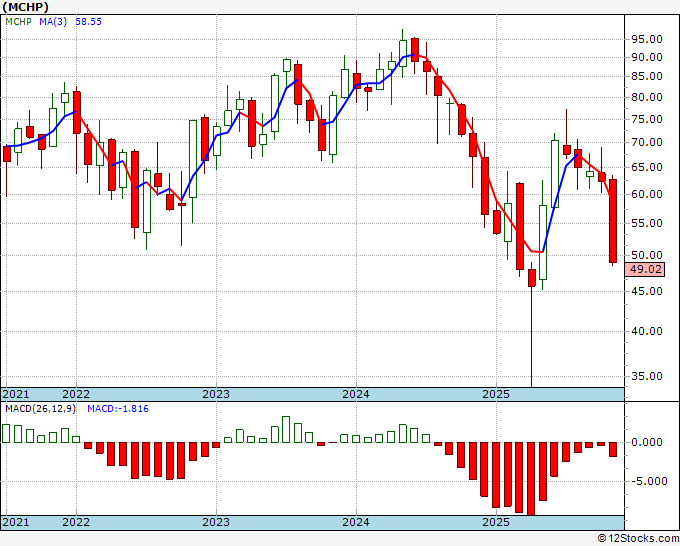Click 2021 on the price chart timeline
Image resolution: width=680 pixels, height=546 pixels.
pos(16,394)
